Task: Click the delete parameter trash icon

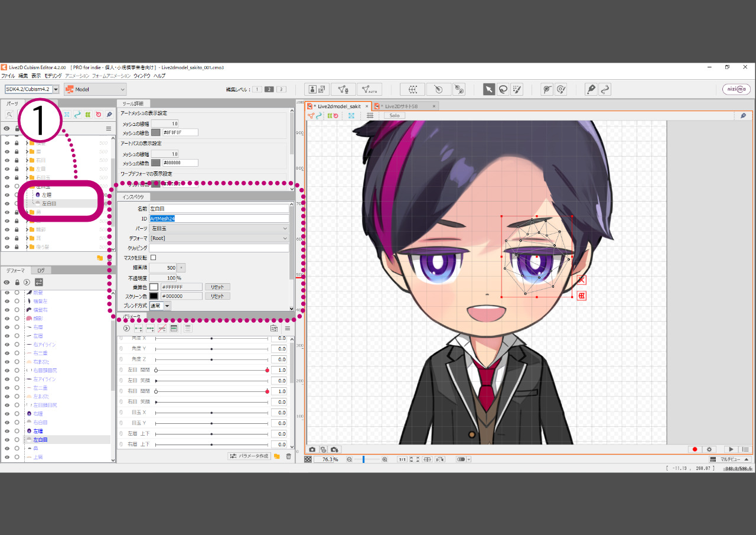Action: 288,456
